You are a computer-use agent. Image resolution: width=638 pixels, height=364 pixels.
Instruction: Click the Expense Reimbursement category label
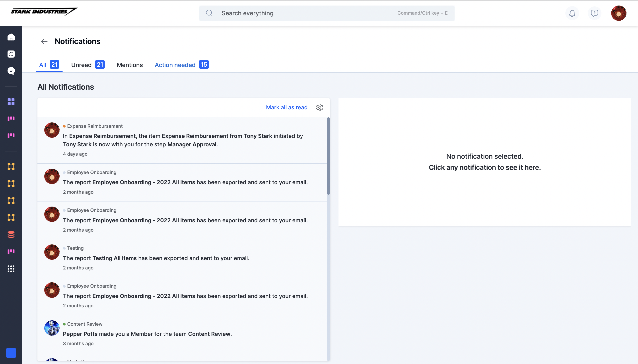pyautogui.click(x=95, y=126)
